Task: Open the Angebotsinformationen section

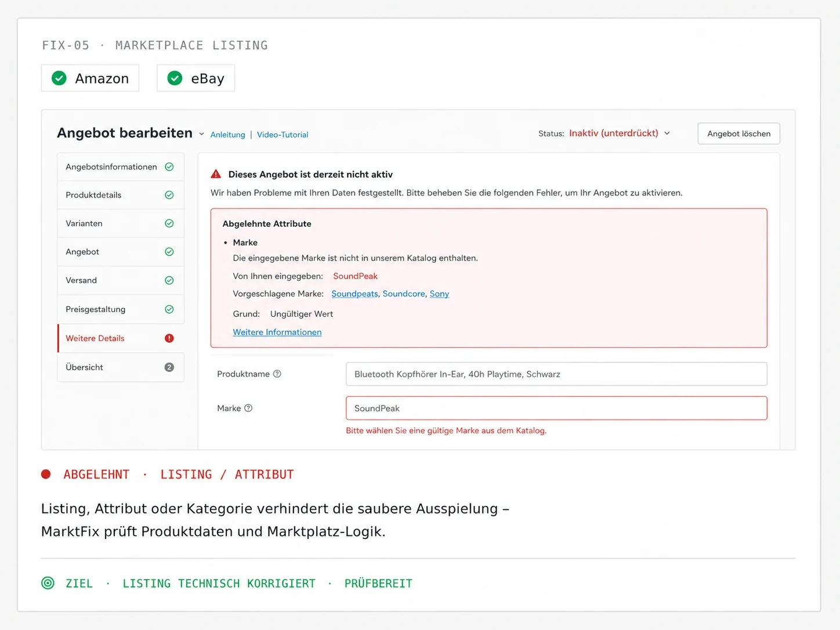Action: 121,166
